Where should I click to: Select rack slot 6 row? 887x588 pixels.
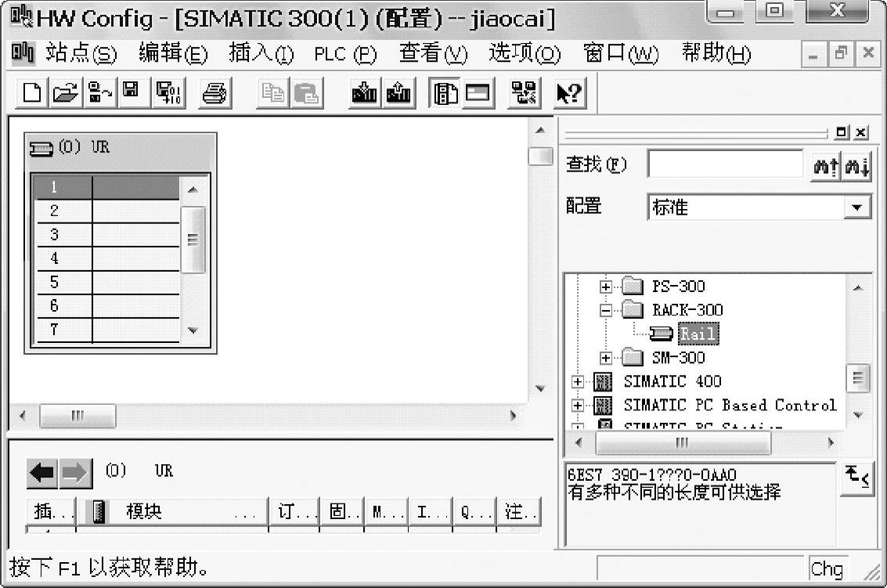pos(107,306)
